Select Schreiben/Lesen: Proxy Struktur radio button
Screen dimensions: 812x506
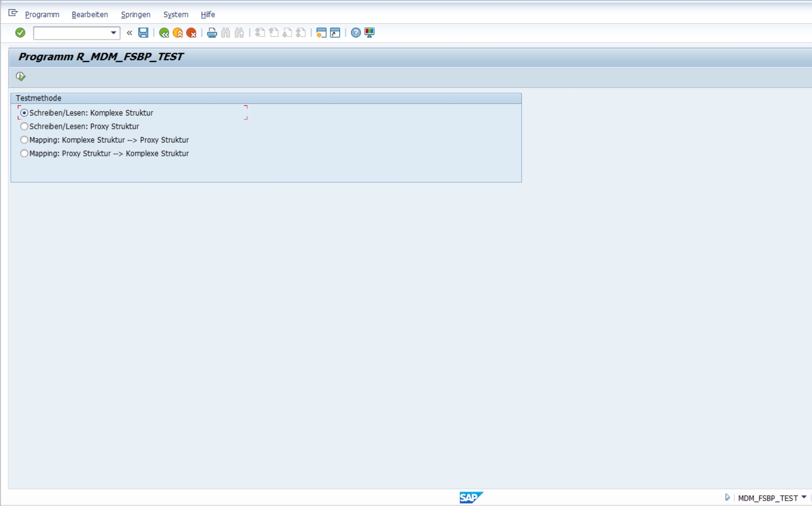pyautogui.click(x=24, y=126)
